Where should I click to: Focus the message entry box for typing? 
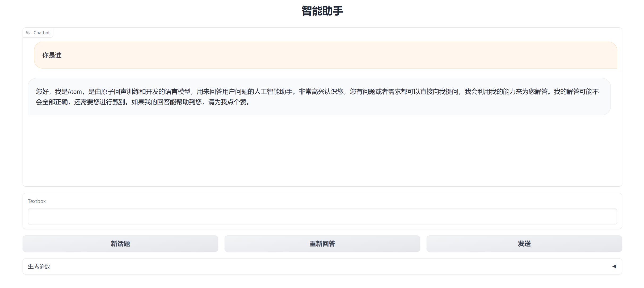pos(322,217)
